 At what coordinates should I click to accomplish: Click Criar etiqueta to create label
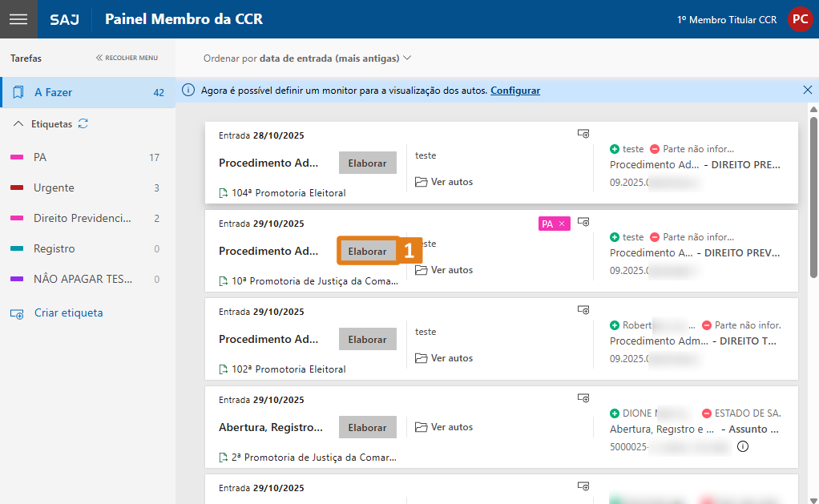tap(68, 312)
